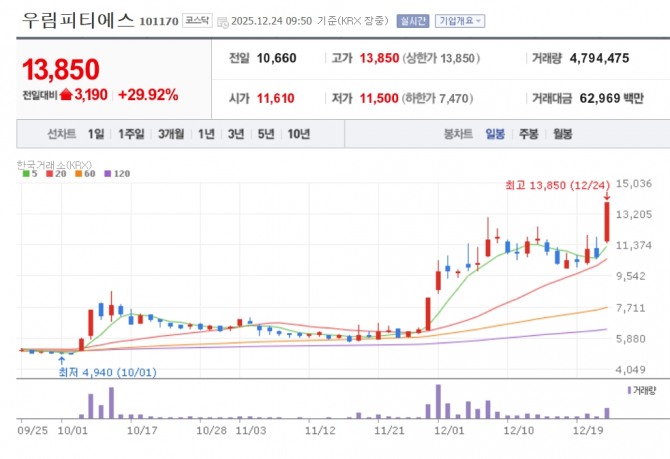
Task: Select the 10년 line chart tab
Action: [x=298, y=134]
